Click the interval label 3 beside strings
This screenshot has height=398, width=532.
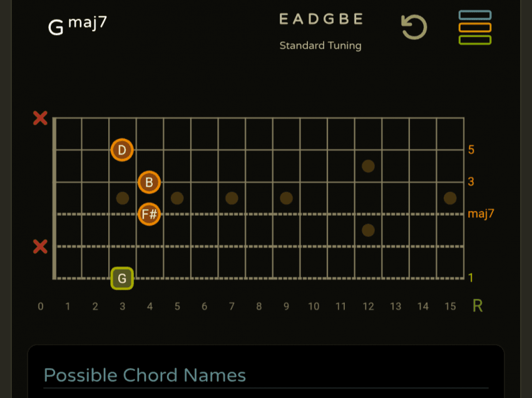pyautogui.click(x=471, y=182)
